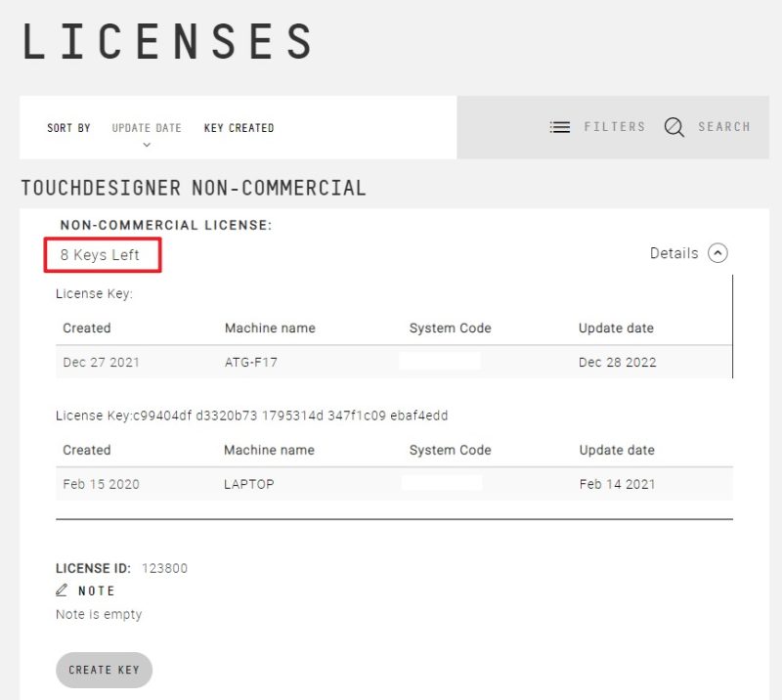This screenshot has width=782, height=700.
Task: Sort licenses by Key Created
Action: [239, 128]
